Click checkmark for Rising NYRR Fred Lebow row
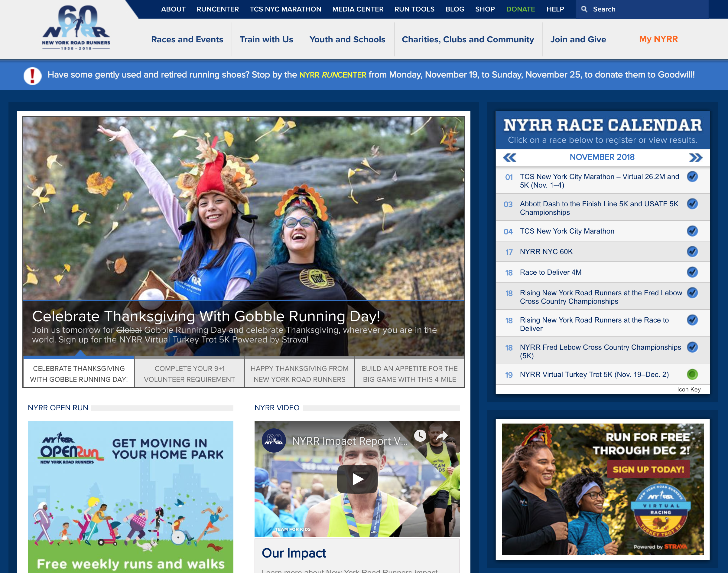Image resolution: width=728 pixels, height=573 pixels. pyautogui.click(x=692, y=293)
